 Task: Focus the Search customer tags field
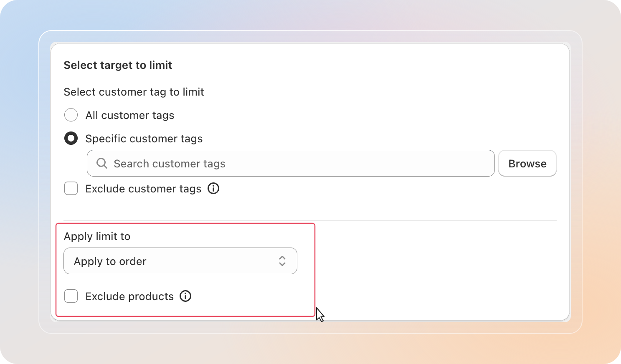coord(291,163)
